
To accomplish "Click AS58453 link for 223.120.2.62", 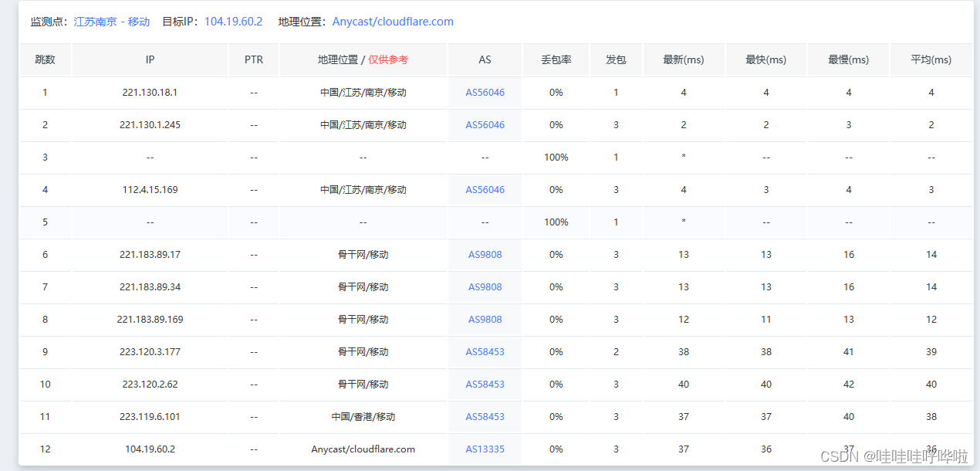I will [485, 385].
